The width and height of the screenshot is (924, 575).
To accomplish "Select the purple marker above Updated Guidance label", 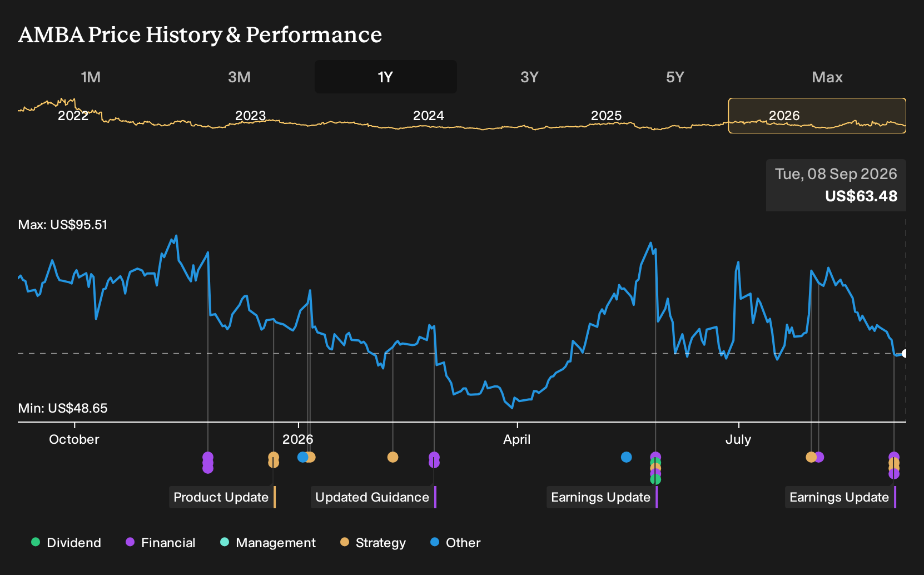I will pos(434,460).
